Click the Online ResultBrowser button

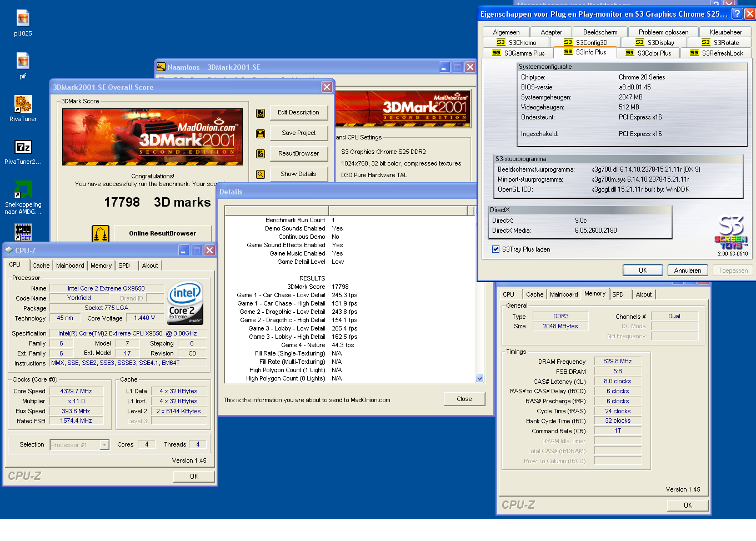[x=163, y=233]
